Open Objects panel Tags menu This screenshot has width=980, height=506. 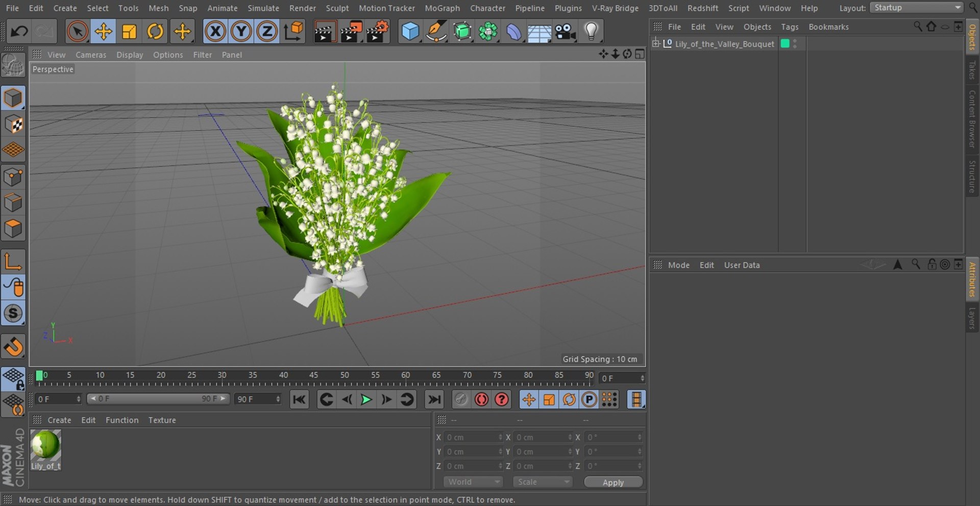click(790, 27)
